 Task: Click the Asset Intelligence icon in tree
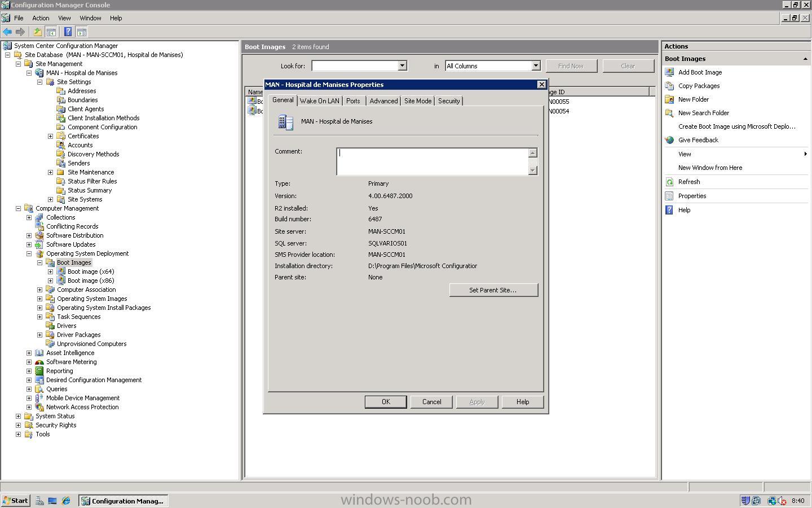click(39, 353)
